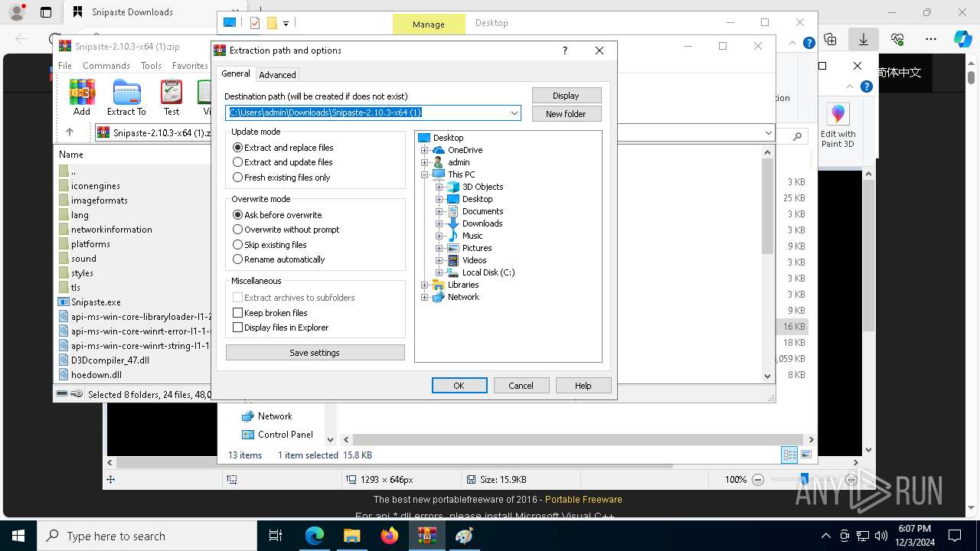Open Task View on the taskbar
Screen dimensions: 980x551
(276, 536)
